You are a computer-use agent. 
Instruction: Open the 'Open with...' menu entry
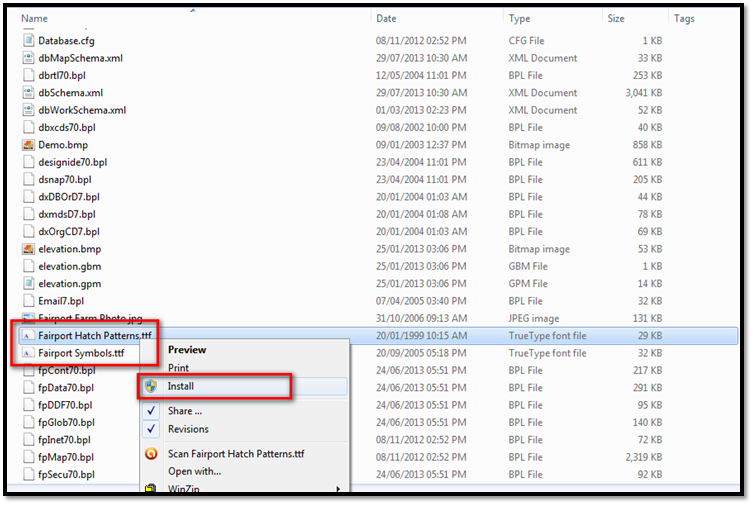pyautogui.click(x=194, y=471)
